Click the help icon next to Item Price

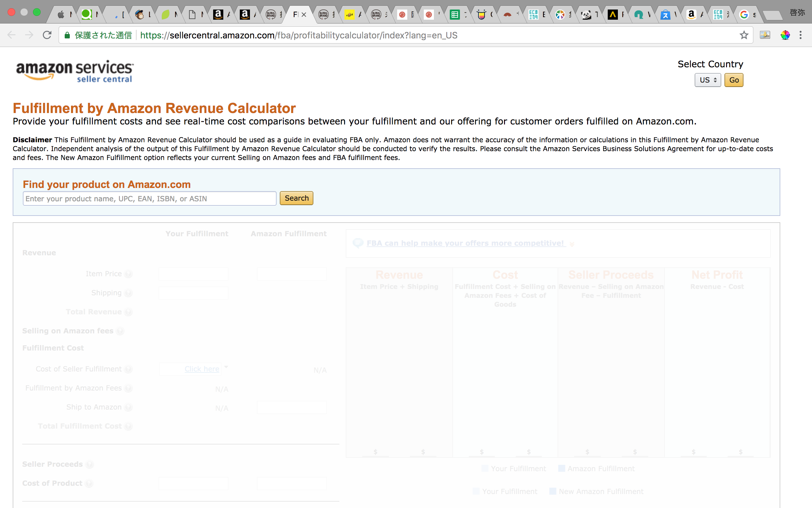pos(128,274)
